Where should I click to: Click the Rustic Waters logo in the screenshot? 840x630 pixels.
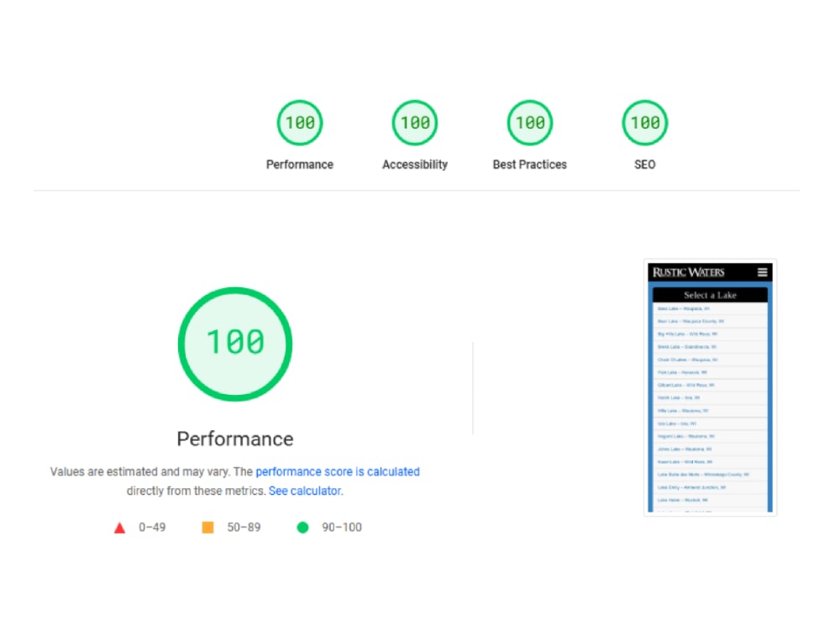(689, 272)
